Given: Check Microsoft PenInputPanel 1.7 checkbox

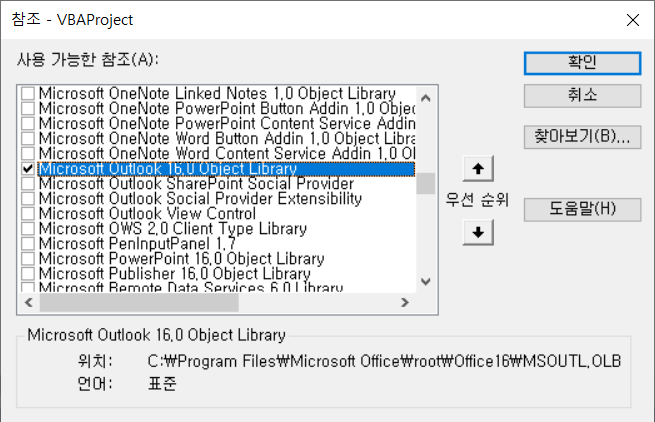Looking at the screenshot, I should coord(28,244).
